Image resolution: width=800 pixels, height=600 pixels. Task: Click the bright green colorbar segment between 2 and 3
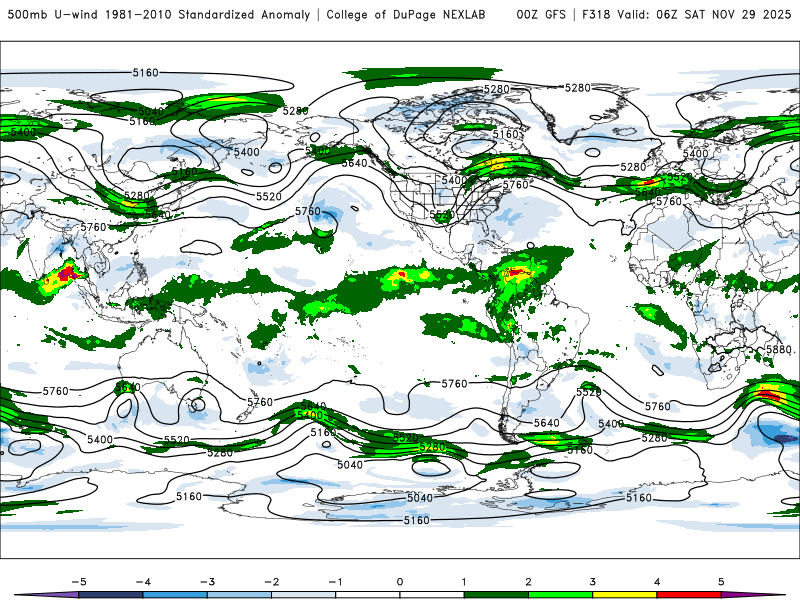(560, 595)
